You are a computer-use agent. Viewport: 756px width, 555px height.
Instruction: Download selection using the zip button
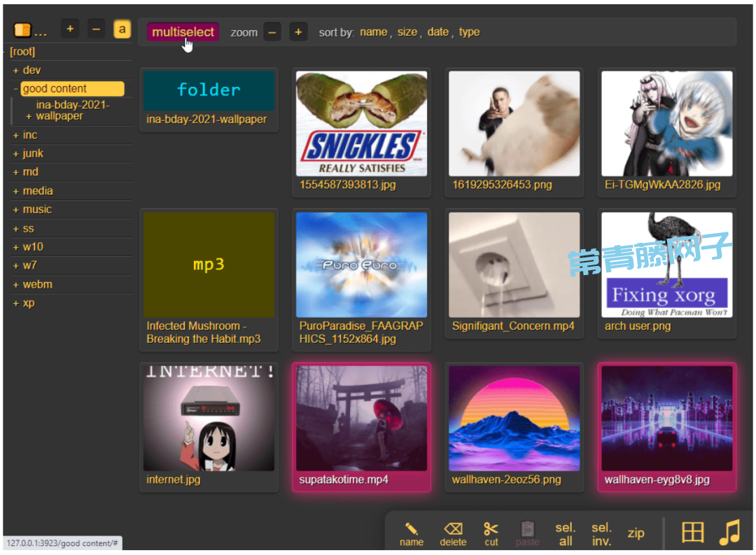tap(636, 533)
